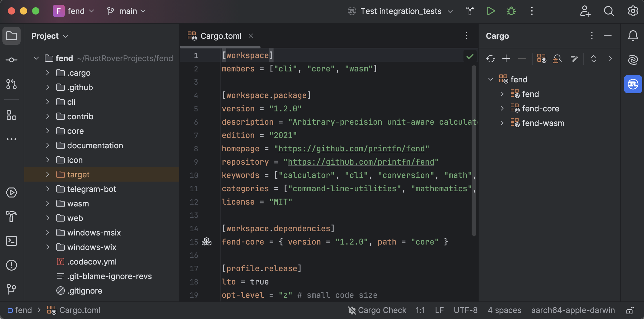644x319 pixels.
Task: Open the Commit tool window
Action: point(12,60)
